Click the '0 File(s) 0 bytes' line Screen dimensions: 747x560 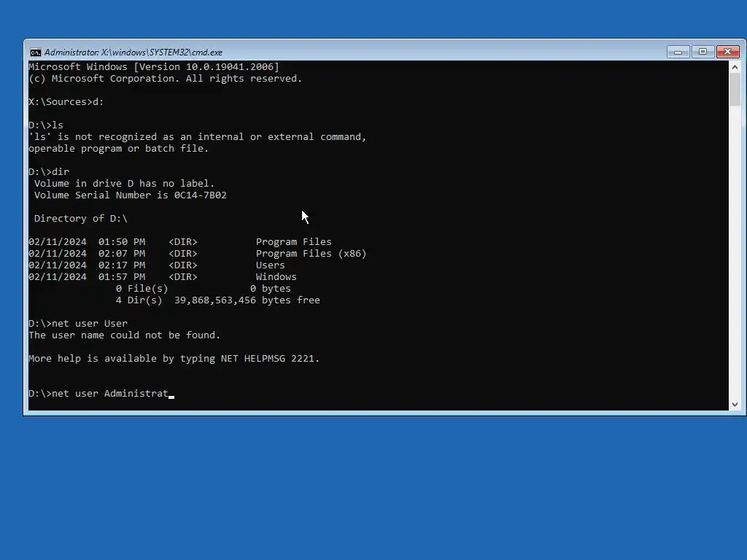tap(203, 289)
